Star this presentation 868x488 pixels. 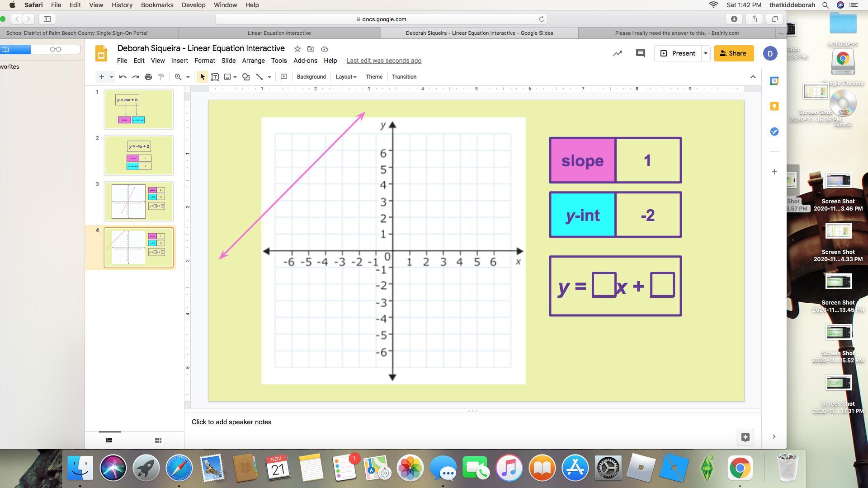(297, 49)
